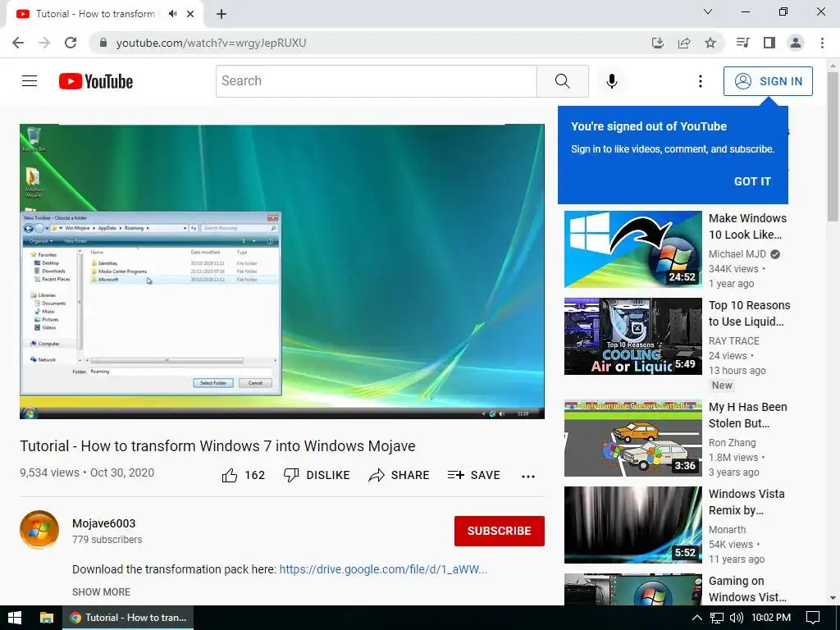Share this page from address bar

click(683, 43)
